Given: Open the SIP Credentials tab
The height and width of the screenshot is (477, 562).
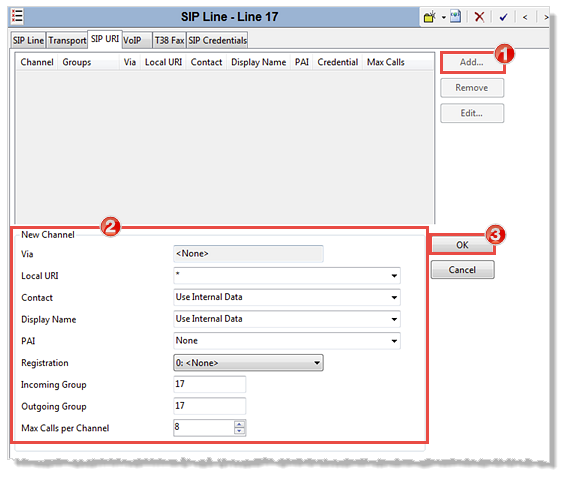Looking at the screenshot, I should [x=218, y=40].
